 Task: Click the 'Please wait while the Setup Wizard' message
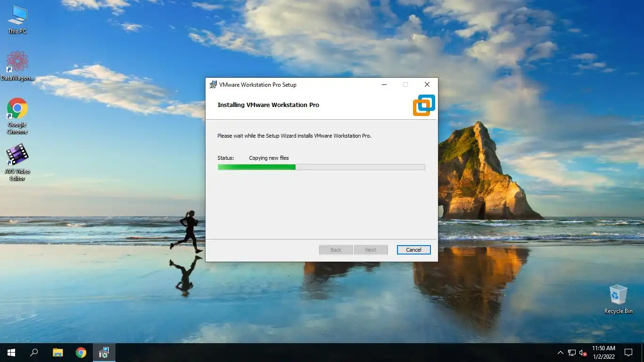[294, 136]
